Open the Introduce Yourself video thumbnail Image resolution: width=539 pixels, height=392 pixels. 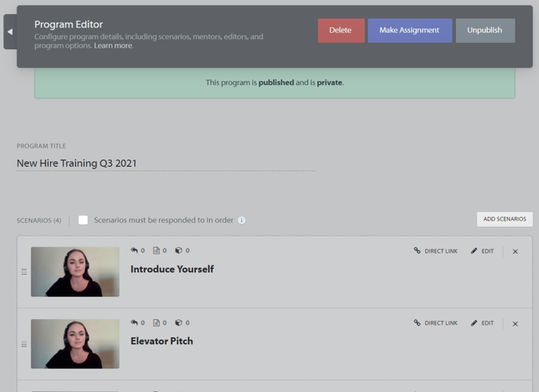click(x=75, y=272)
